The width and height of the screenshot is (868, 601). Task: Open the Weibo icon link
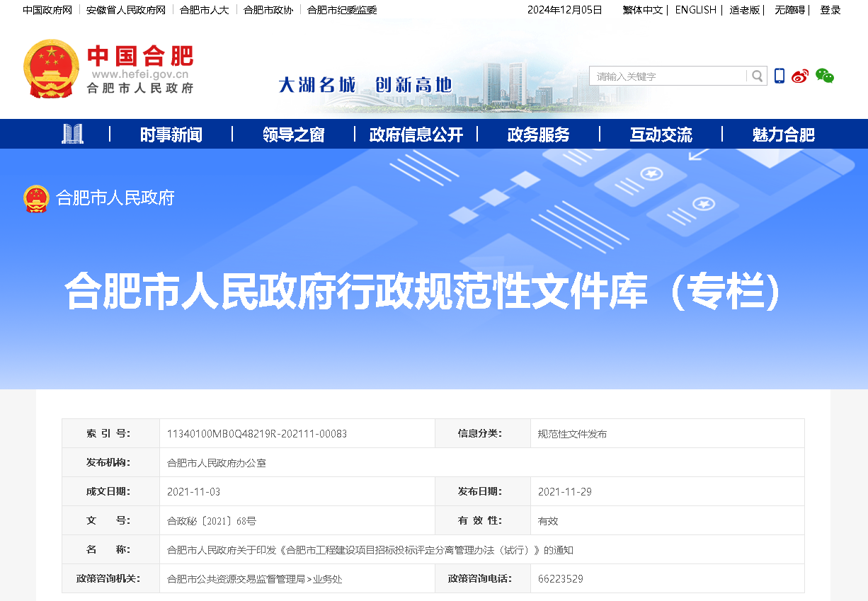point(800,76)
